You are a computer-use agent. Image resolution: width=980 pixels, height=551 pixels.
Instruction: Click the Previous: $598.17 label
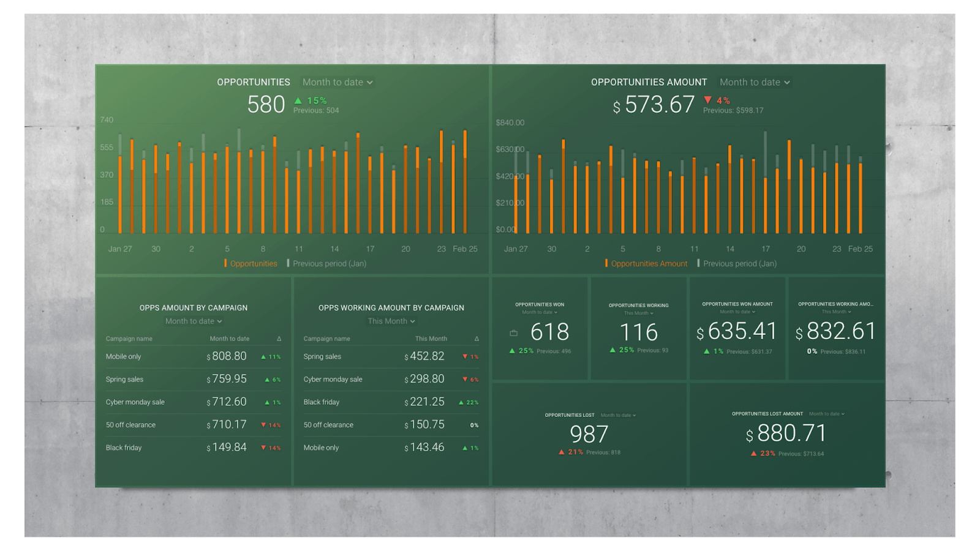[733, 111]
